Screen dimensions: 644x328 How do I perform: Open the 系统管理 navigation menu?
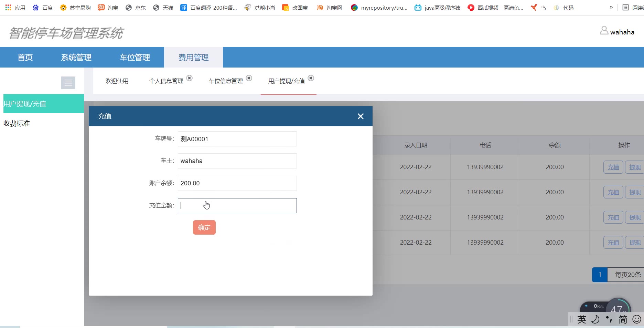pos(76,57)
